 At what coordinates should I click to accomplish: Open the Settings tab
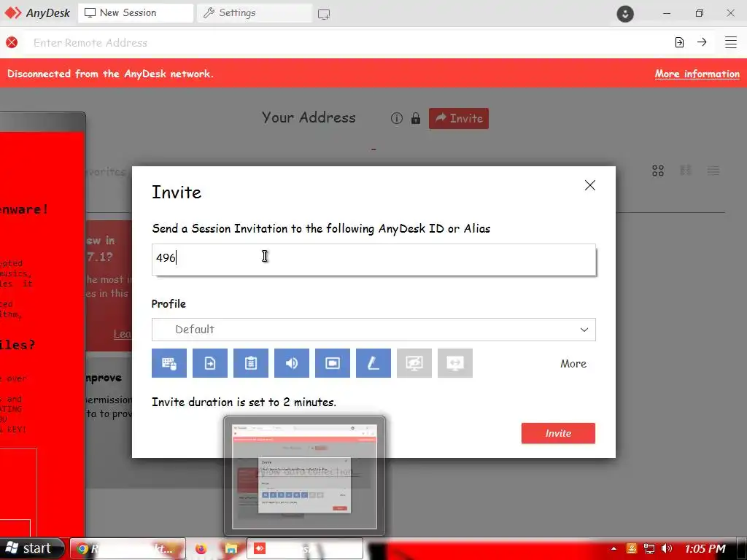click(254, 13)
